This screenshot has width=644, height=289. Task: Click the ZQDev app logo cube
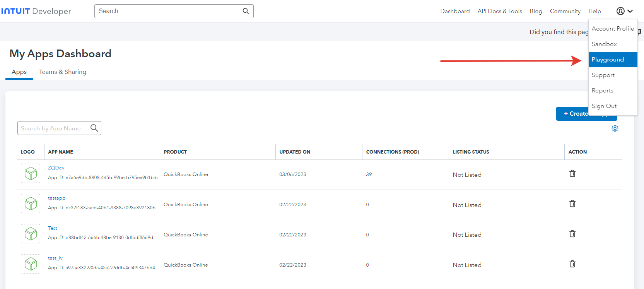tap(31, 173)
